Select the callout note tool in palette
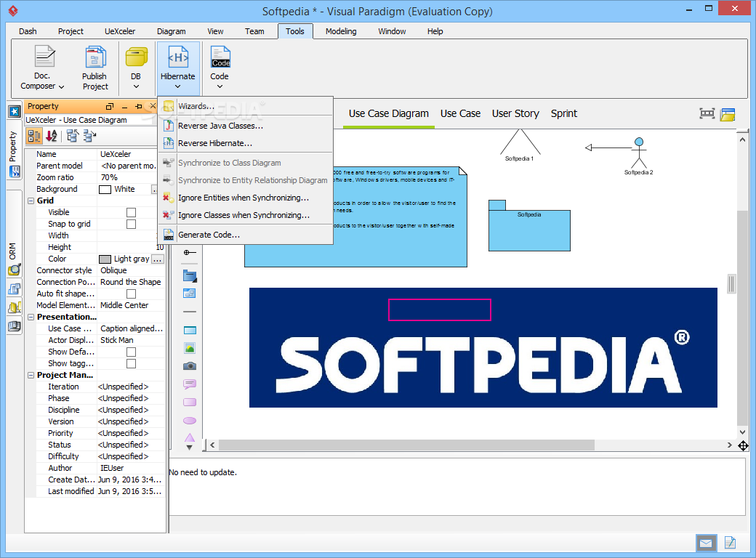Viewport: 756px width, 558px height. click(x=190, y=384)
